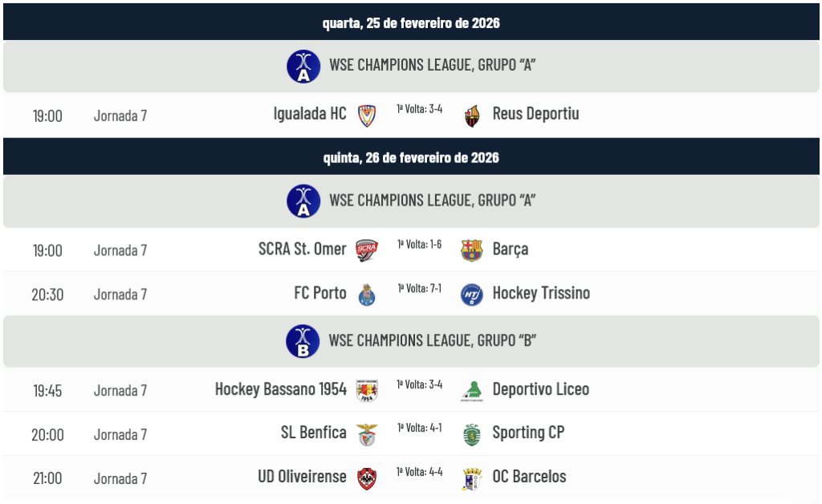
Task: Click the FC Porto club crest
Action: pyautogui.click(x=367, y=295)
